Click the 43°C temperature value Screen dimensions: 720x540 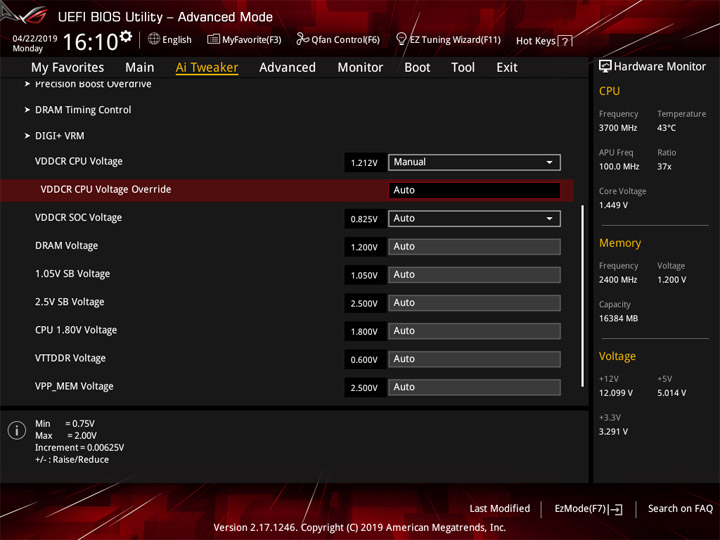[666, 128]
